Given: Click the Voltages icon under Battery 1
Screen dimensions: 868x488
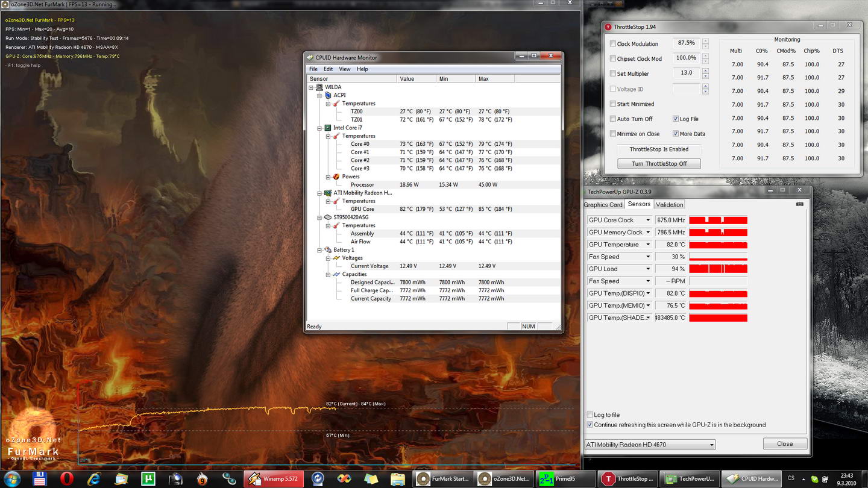Looking at the screenshot, I should pos(336,258).
